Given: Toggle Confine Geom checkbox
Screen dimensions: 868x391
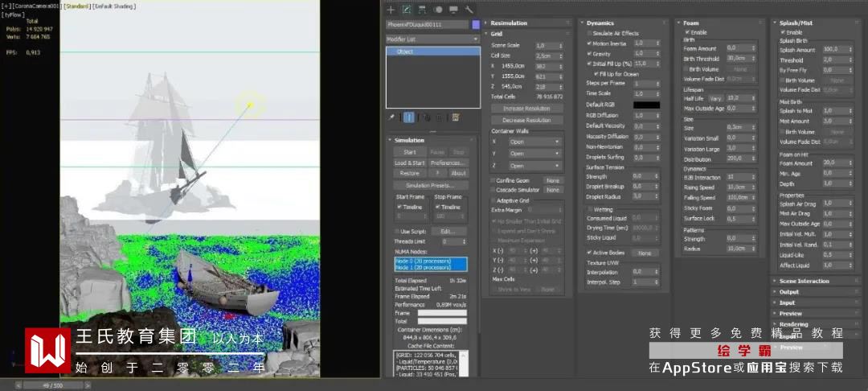Looking at the screenshot, I should pos(493,180).
